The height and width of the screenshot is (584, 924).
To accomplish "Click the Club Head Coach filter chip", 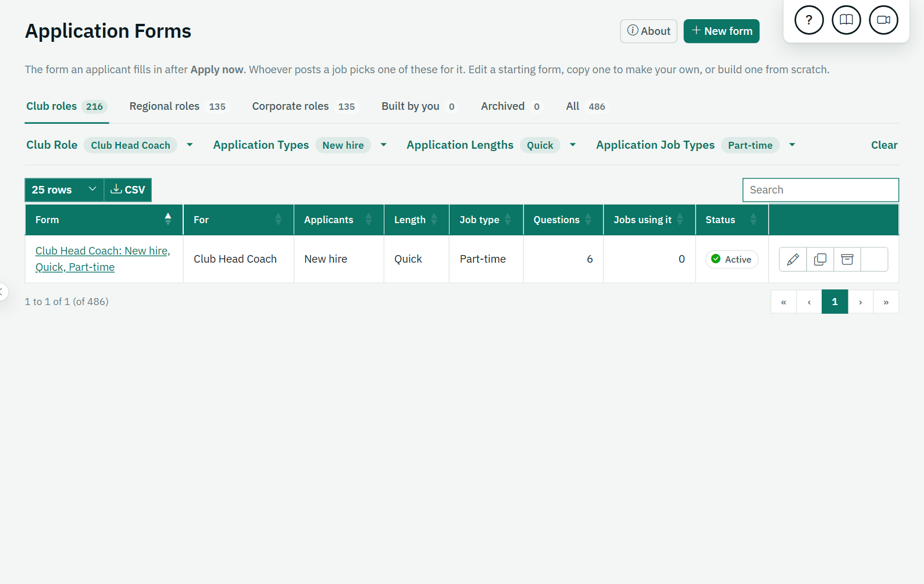I will tap(130, 145).
